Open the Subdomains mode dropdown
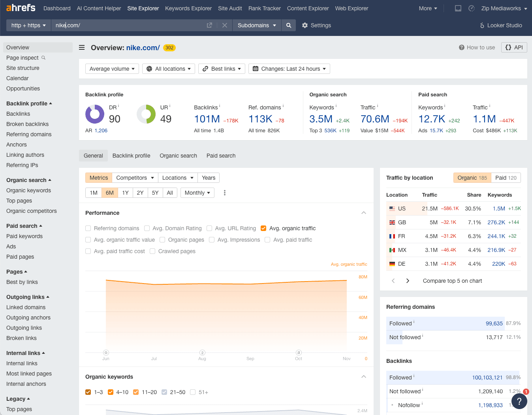Image resolution: width=532 pixels, height=415 pixels. click(257, 25)
